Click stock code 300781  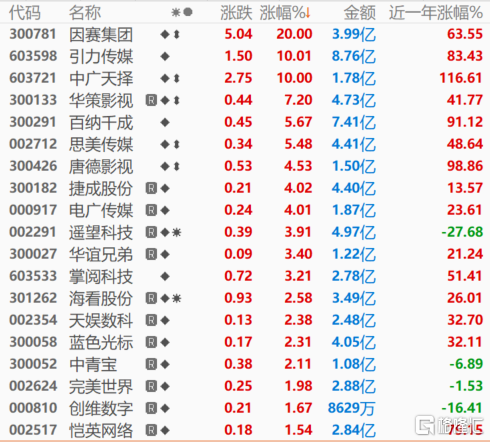33,34
